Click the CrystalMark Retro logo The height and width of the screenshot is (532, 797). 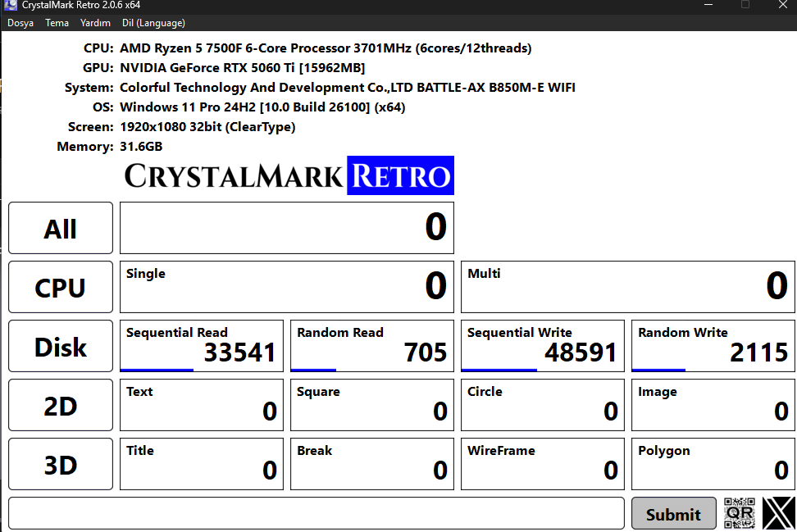[289, 175]
